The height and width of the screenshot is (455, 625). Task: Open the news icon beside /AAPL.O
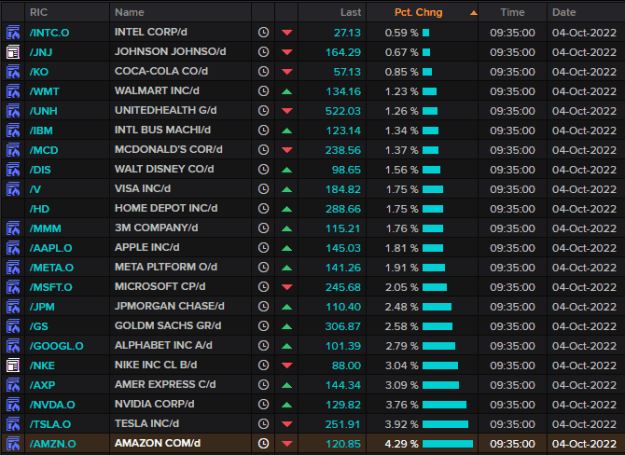(13, 248)
